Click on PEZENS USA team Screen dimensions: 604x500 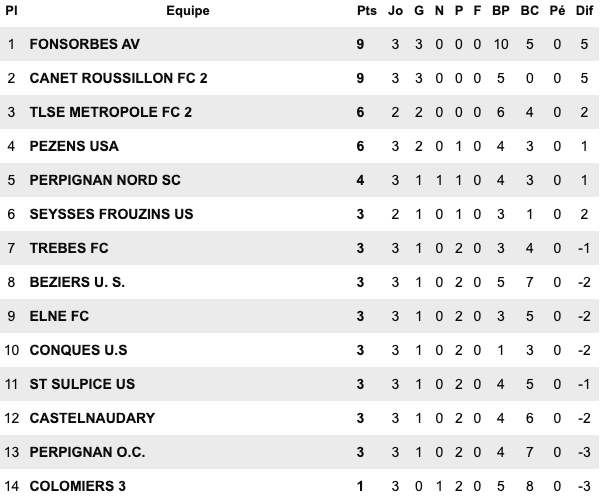pos(74,146)
